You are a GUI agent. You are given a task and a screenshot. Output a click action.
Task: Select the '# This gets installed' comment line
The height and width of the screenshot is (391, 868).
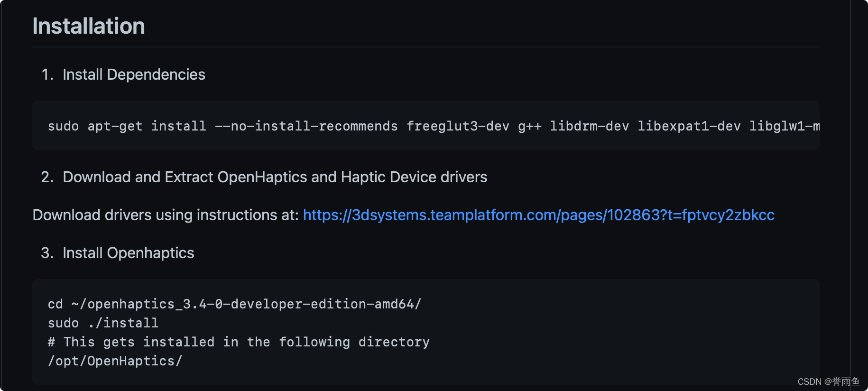[239, 342]
